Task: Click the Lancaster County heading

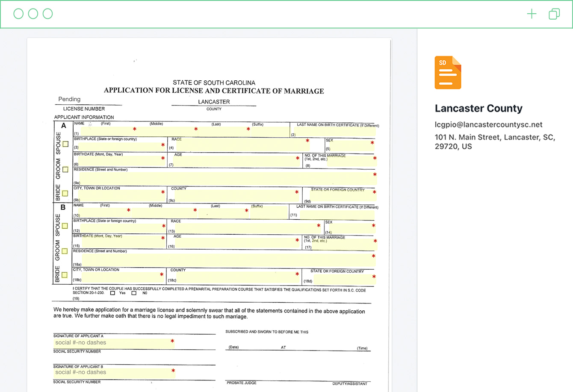Action: coord(478,109)
